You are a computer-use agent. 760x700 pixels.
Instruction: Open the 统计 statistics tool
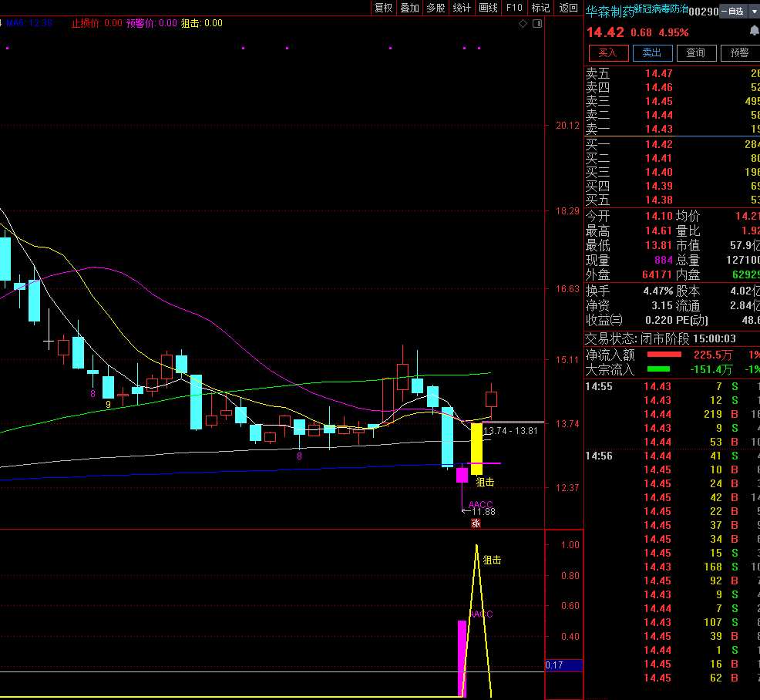click(462, 8)
